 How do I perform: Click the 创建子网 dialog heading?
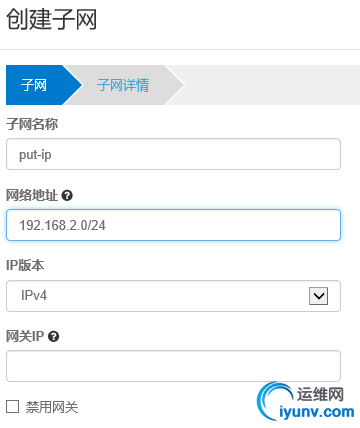pyautogui.click(x=52, y=19)
